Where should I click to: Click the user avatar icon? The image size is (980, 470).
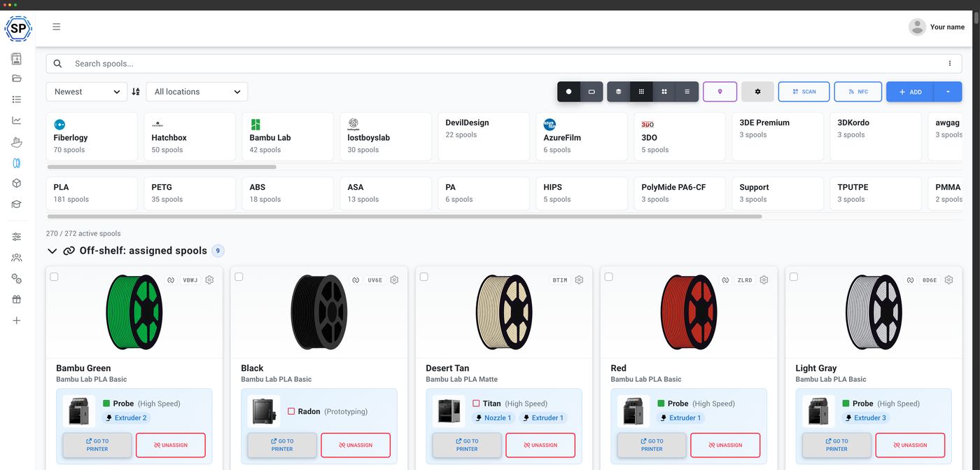coord(917,27)
